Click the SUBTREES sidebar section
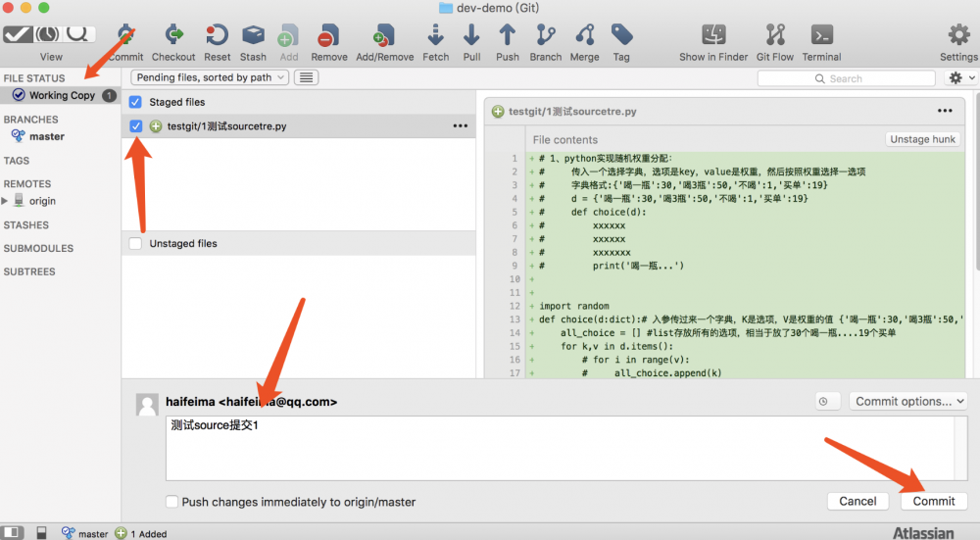Screen dimensions: 980x540 coord(29,271)
